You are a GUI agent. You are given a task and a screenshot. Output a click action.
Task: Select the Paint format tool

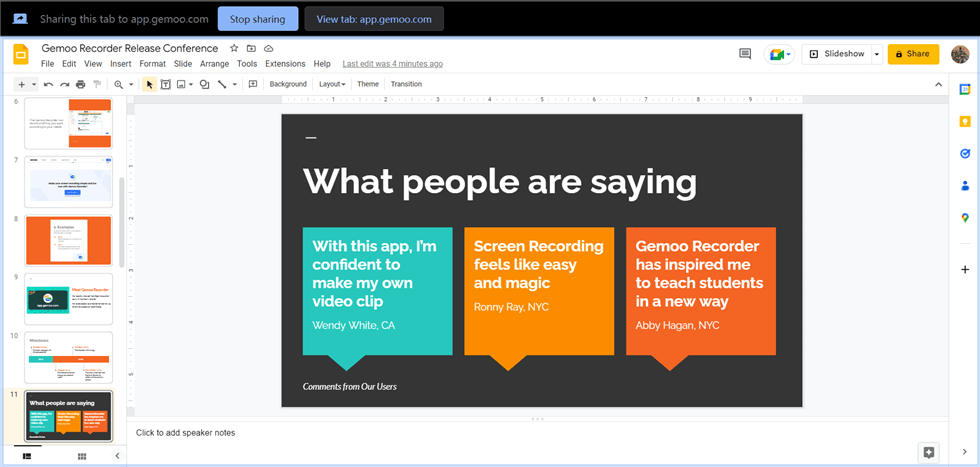pos(97,84)
